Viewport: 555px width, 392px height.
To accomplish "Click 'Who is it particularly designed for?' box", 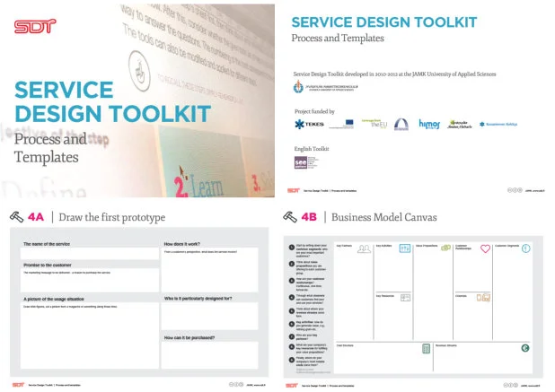I will 209,316.
